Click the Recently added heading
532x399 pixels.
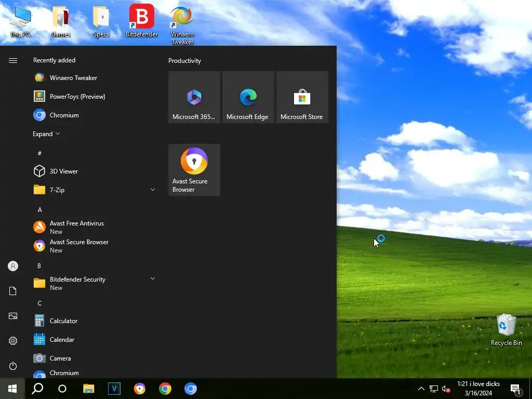[54, 60]
